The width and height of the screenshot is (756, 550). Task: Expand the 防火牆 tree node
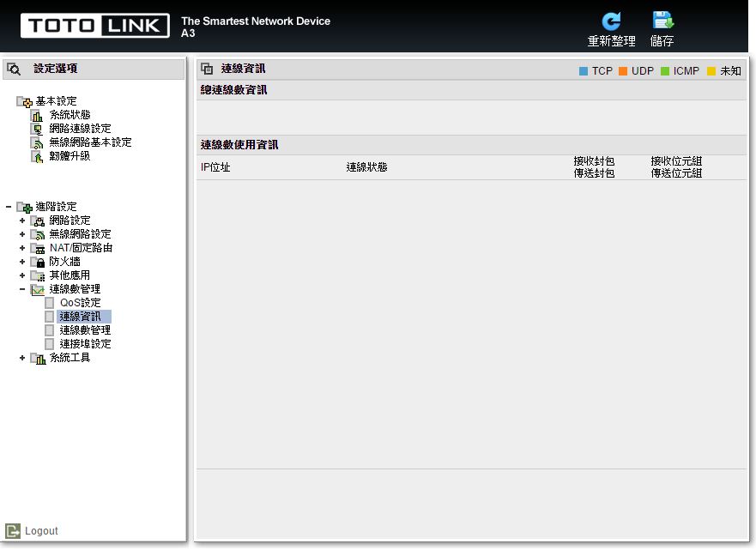click(22, 262)
